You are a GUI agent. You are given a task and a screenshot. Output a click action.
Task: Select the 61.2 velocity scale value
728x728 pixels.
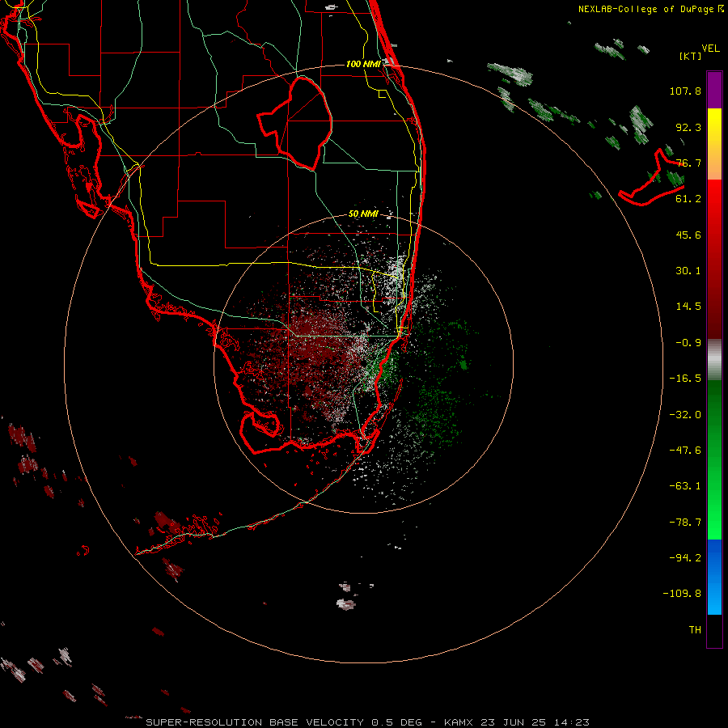(688, 199)
